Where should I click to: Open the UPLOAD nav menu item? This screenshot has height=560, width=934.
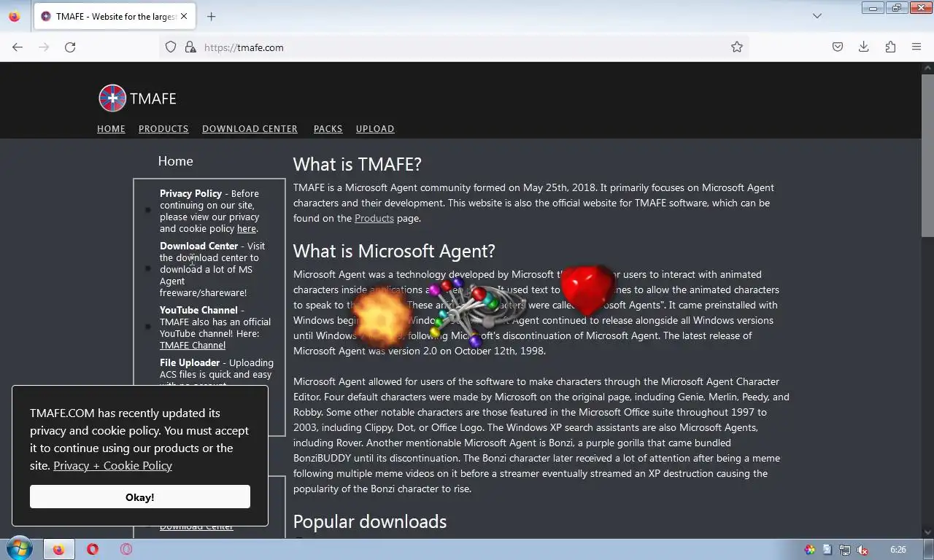click(375, 129)
